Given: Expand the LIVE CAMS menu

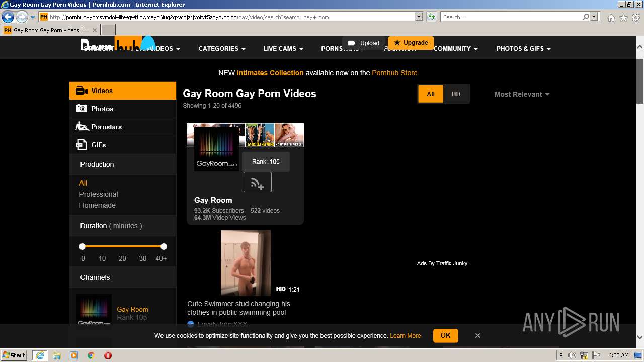Looking at the screenshot, I should (x=283, y=49).
